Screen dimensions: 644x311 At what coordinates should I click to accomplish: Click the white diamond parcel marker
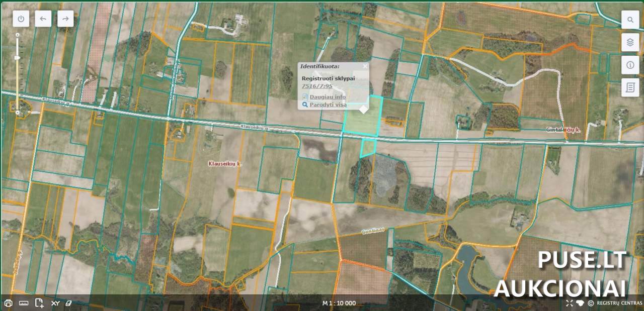363,109
